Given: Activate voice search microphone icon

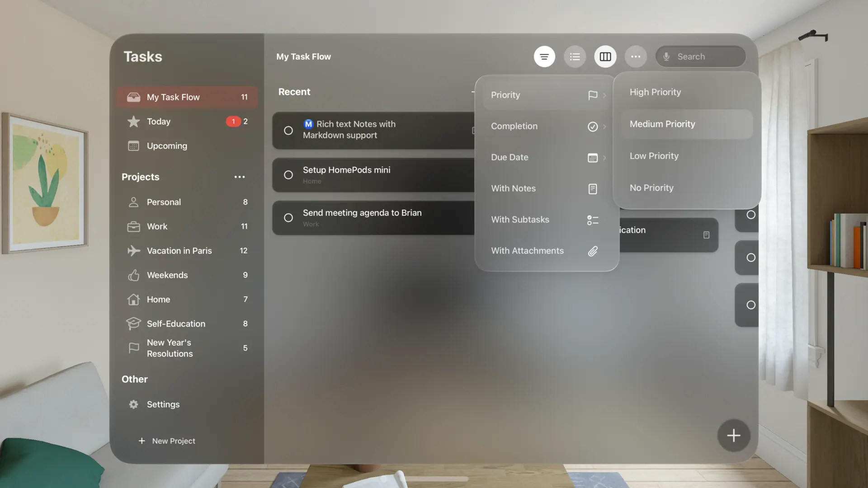Looking at the screenshot, I should pos(666,56).
